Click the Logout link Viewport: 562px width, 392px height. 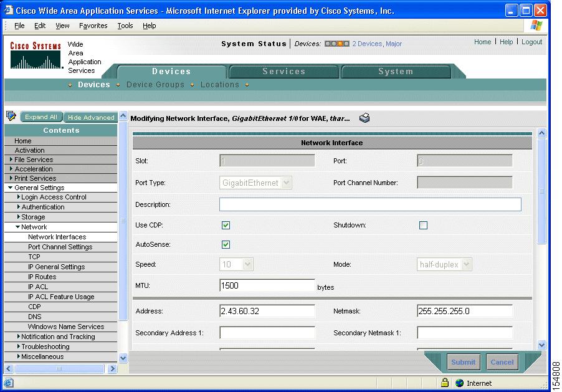pyautogui.click(x=531, y=42)
